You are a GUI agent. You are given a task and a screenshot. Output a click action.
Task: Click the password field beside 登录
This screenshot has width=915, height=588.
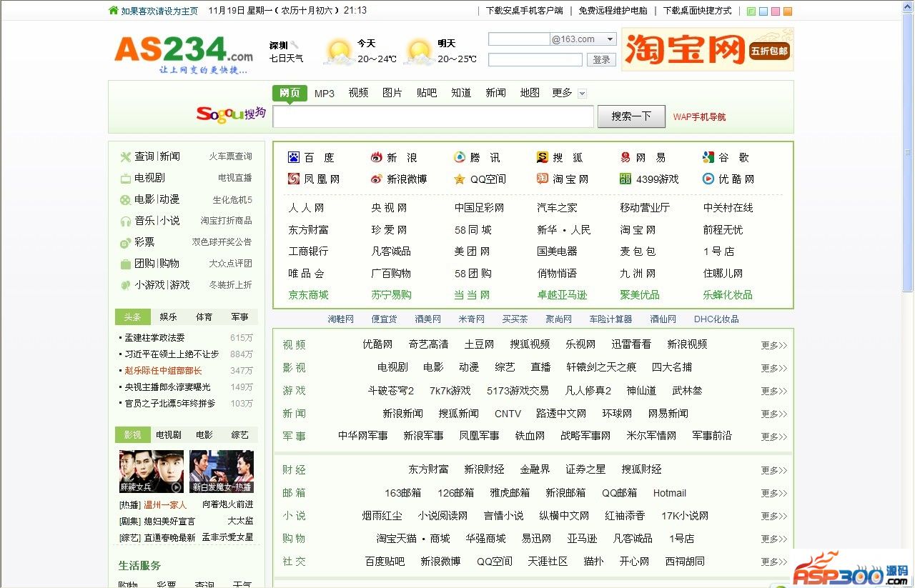point(535,60)
